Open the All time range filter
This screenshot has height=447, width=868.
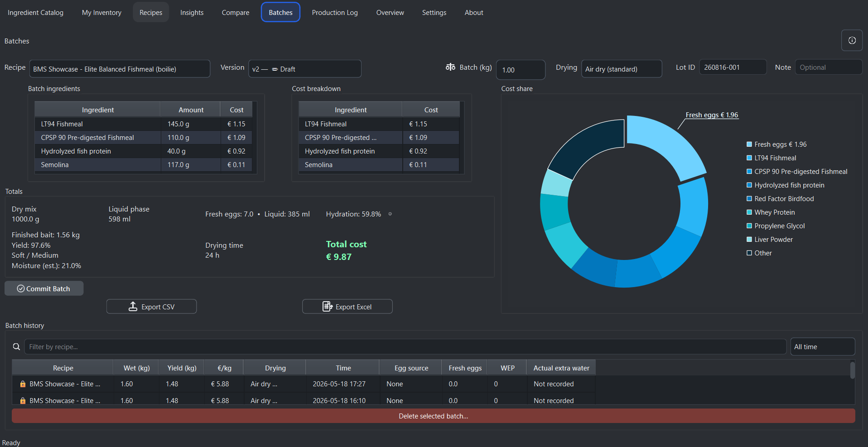click(822, 346)
